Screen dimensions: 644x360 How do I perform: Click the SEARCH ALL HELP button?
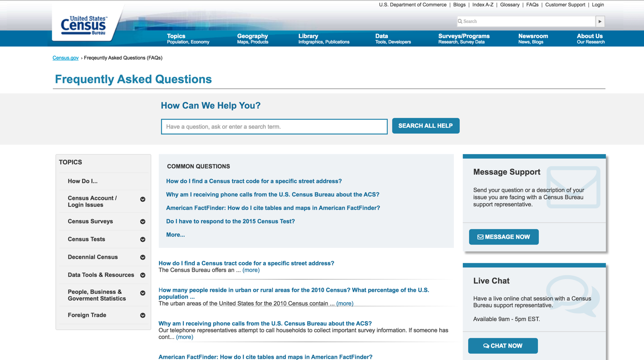click(426, 126)
